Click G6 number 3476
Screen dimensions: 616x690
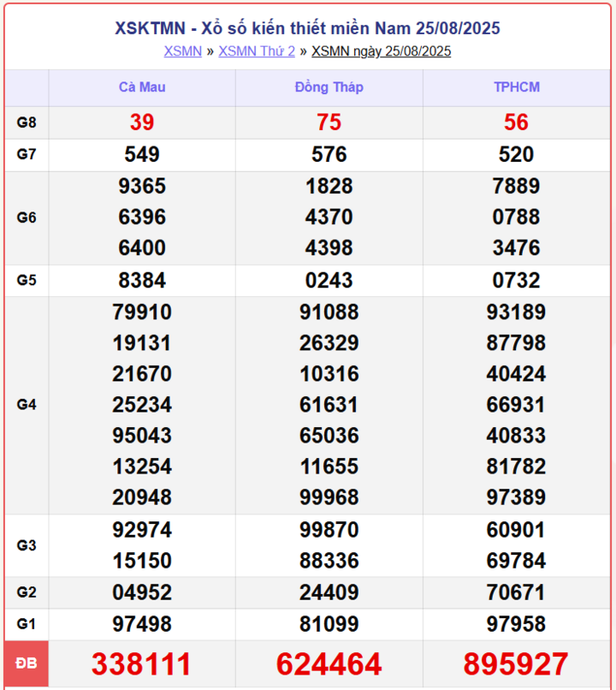tap(516, 247)
